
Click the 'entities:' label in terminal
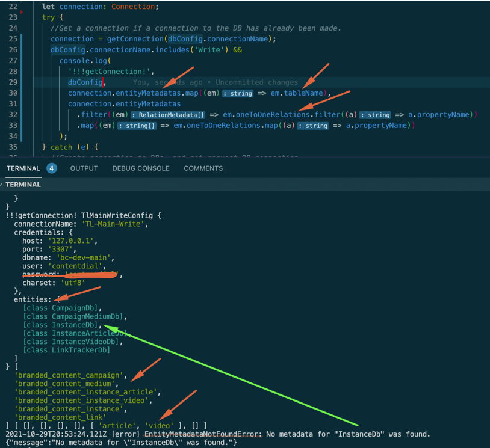[33, 299]
